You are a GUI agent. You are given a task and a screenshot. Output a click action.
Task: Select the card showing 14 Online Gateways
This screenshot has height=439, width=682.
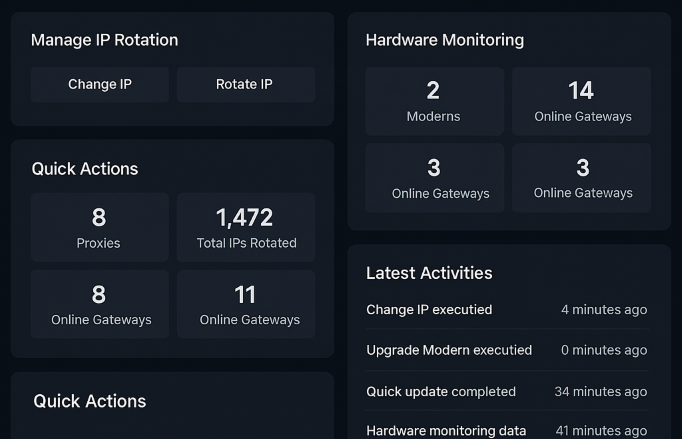pos(581,102)
